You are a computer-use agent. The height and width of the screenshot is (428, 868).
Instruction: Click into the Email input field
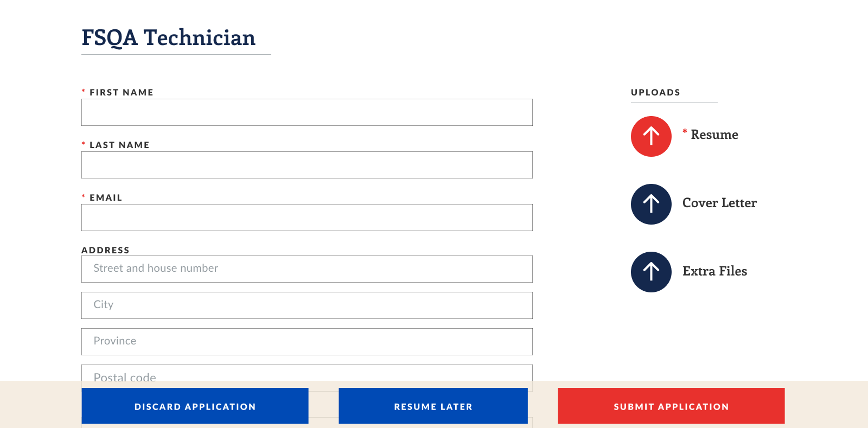307,218
